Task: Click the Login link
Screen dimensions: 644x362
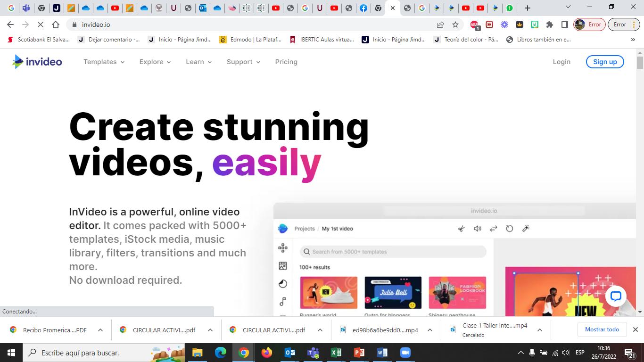Action: (x=561, y=62)
